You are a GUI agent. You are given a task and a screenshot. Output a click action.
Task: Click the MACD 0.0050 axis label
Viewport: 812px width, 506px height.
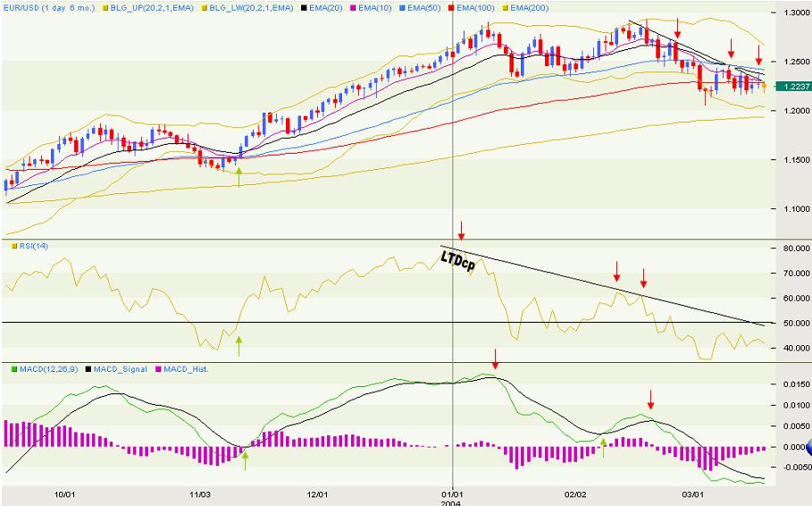click(x=798, y=426)
